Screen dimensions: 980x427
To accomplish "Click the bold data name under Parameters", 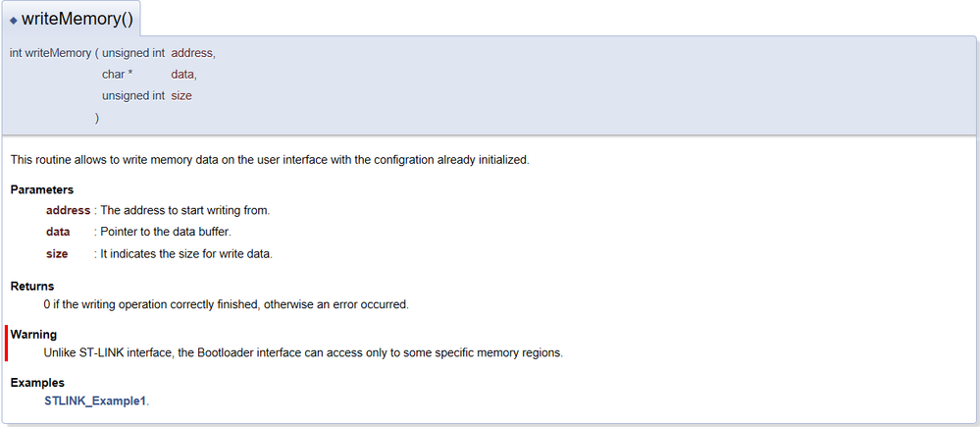I will pos(58,232).
